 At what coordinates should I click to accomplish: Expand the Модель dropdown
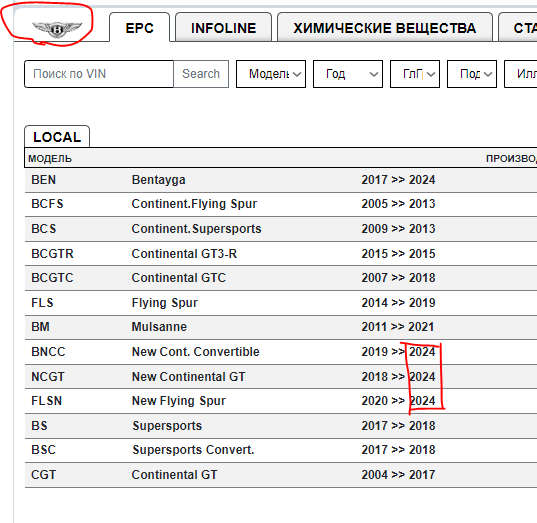pyautogui.click(x=271, y=74)
